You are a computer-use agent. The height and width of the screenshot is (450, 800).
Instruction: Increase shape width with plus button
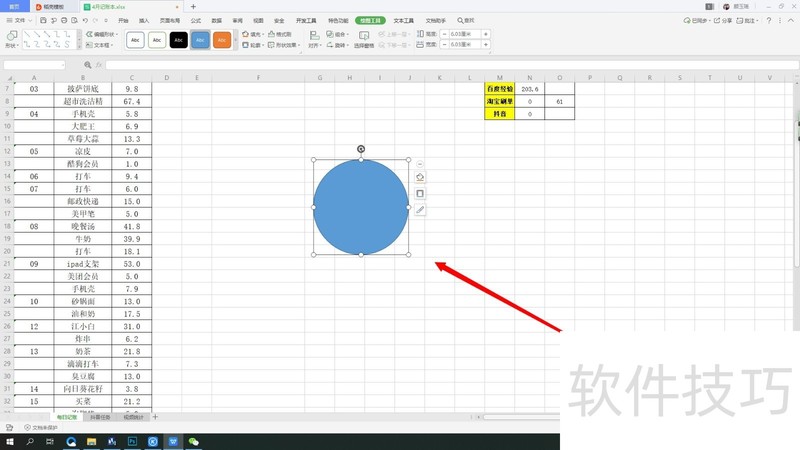tap(486, 44)
